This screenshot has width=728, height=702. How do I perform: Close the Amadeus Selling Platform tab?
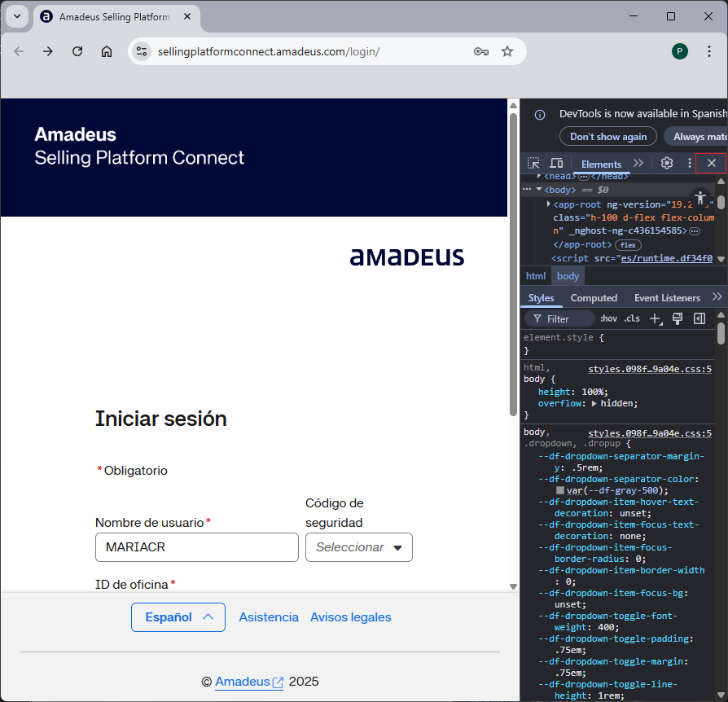(187, 17)
